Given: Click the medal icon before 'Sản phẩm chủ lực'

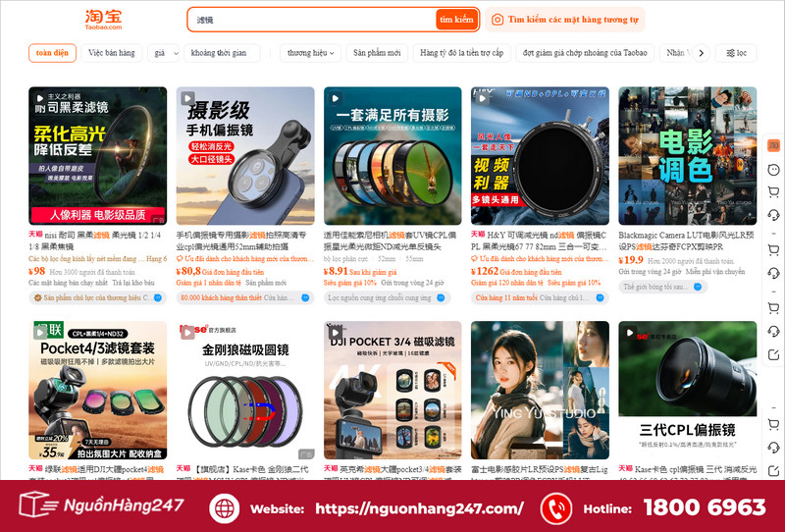Looking at the screenshot, I should click(x=37, y=297).
